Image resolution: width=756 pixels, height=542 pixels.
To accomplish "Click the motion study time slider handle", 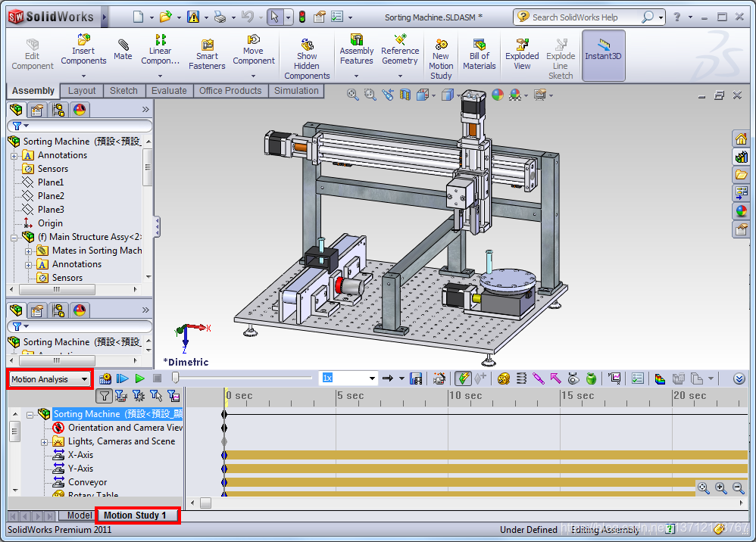I will pos(176,378).
